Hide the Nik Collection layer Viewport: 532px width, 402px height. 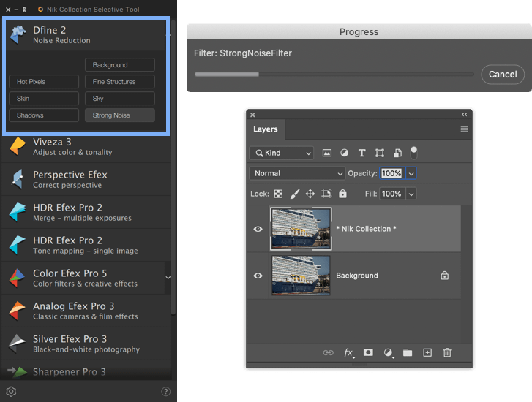pos(258,229)
